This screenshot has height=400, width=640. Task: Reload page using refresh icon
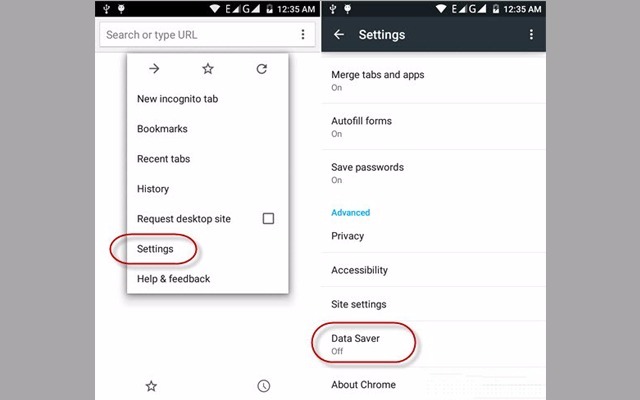262,69
